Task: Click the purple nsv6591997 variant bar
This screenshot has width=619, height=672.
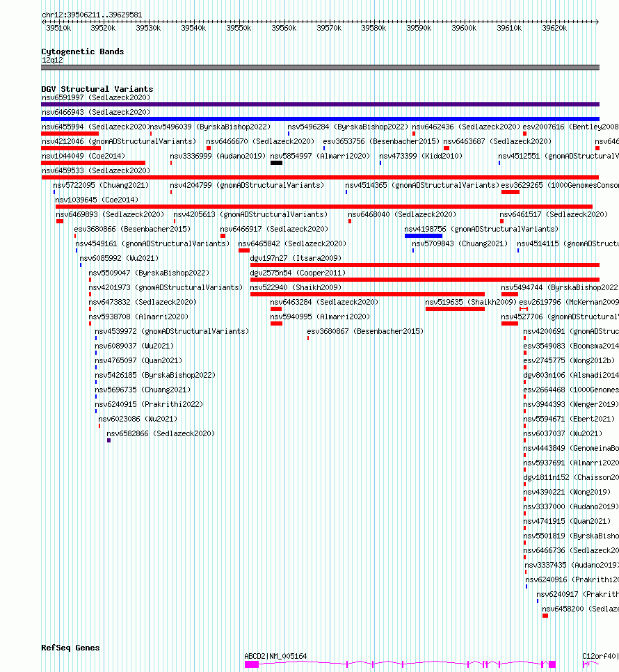Action: 320,104
